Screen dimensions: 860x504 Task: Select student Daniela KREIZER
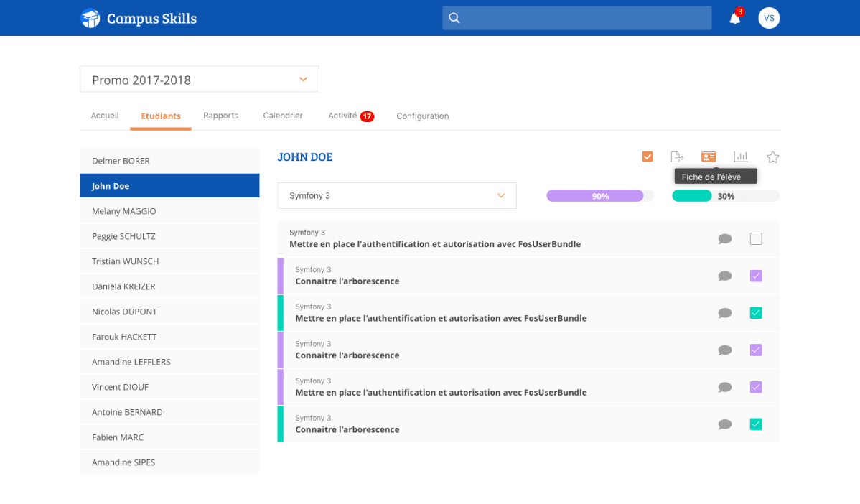tap(169, 287)
